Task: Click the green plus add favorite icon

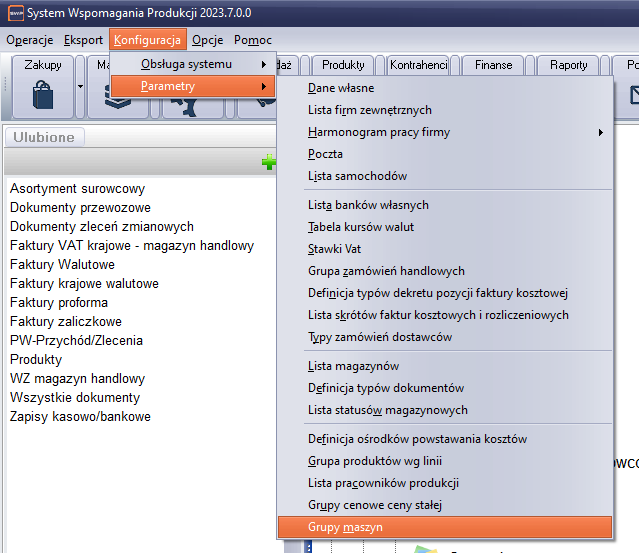Action: click(x=268, y=163)
